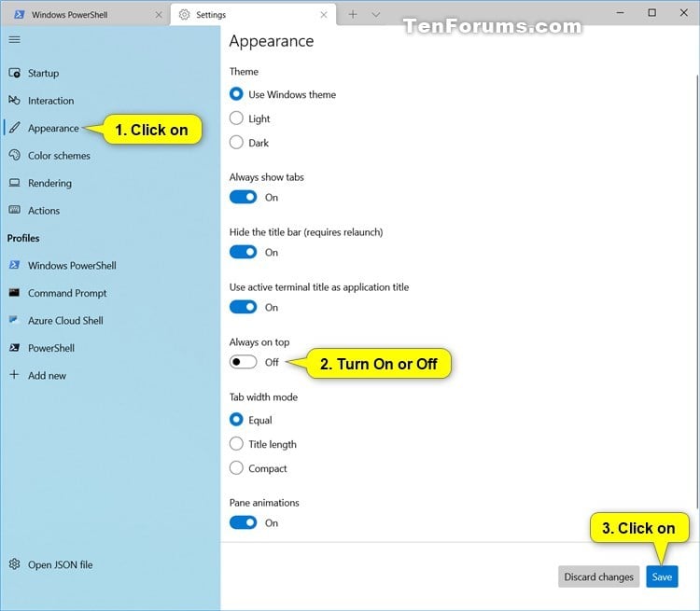The height and width of the screenshot is (611, 700).
Task: Click Open JSON file
Action: (x=111, y=564)
